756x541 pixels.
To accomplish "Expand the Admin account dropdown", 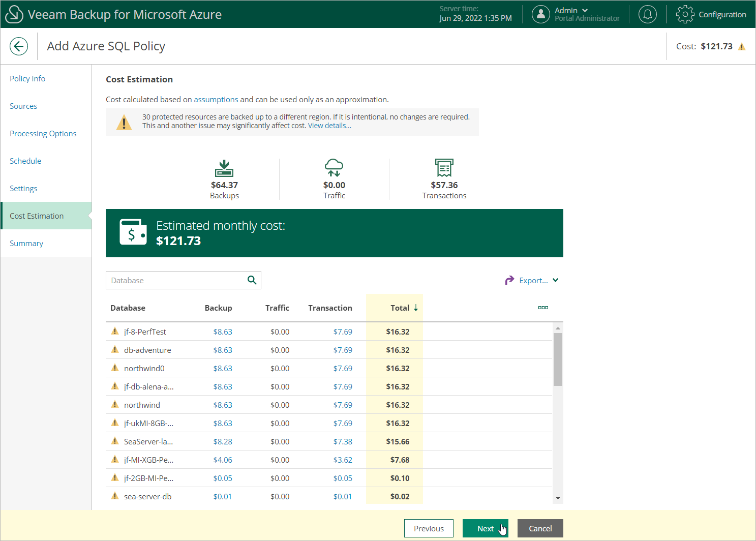I will tap(585, 10).
